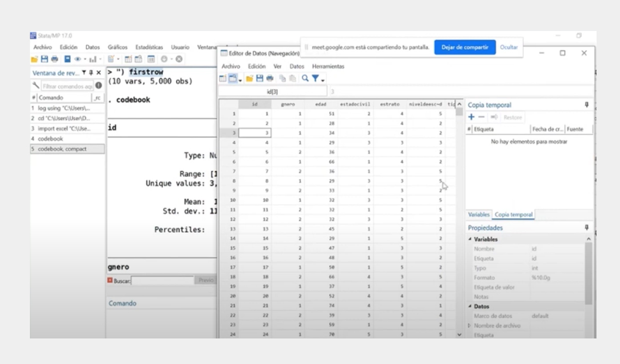Open the dropdown arrow next to browse mode icon
This screenshot has height=364, width=620.
(x=240, y=80)
